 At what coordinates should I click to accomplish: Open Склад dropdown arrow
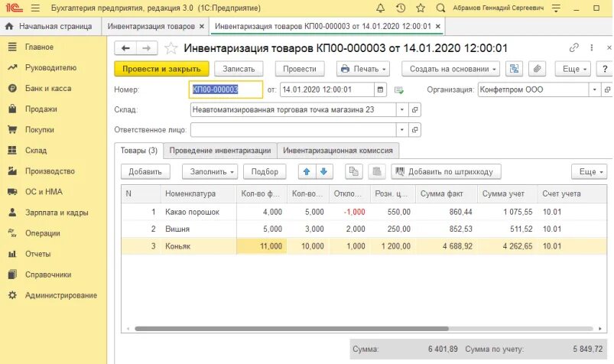(x=401, y=109)
